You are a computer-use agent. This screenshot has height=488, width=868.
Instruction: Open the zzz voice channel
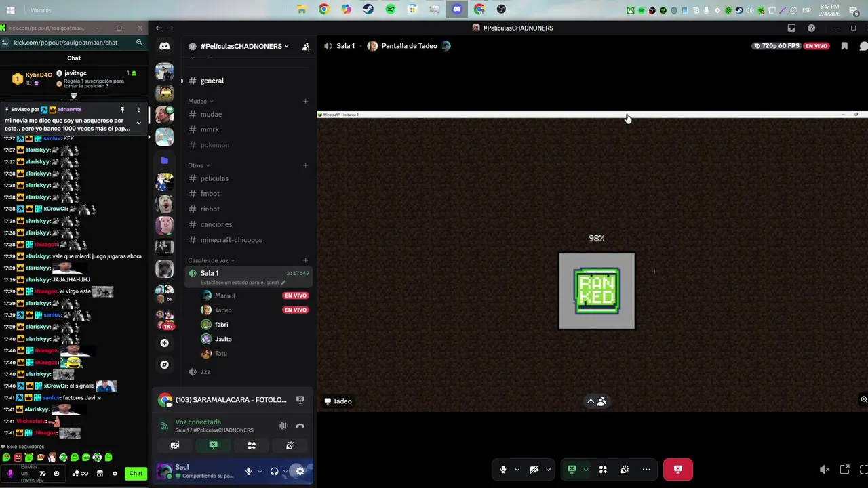pyautogui.click(x=248, y=372)
